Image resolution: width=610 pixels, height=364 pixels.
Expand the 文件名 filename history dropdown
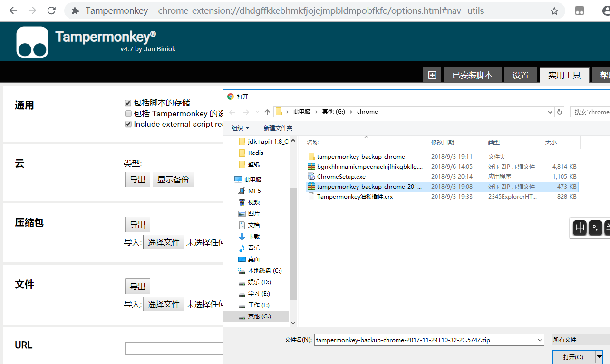(x=540, y=340)
